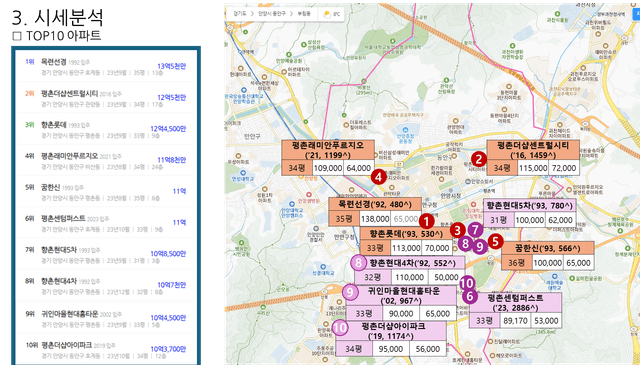Open the 2위 평촌더샵센트럴시티 list entry

tap(106, 98)
